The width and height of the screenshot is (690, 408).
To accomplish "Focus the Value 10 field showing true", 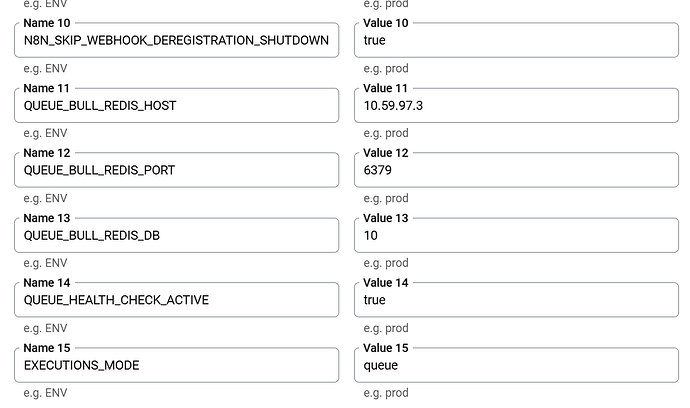I will point(516,41).
